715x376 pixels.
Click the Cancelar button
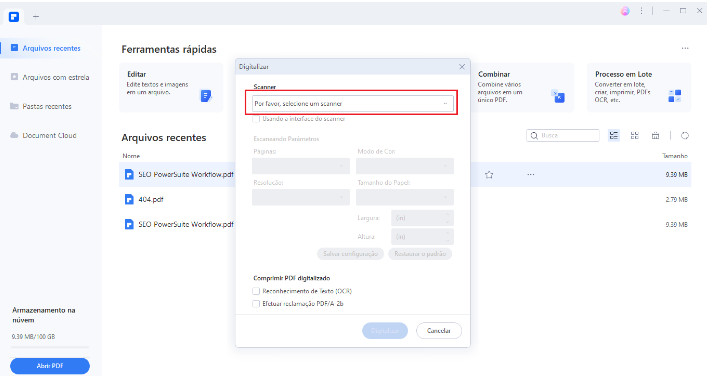[439, 330]
